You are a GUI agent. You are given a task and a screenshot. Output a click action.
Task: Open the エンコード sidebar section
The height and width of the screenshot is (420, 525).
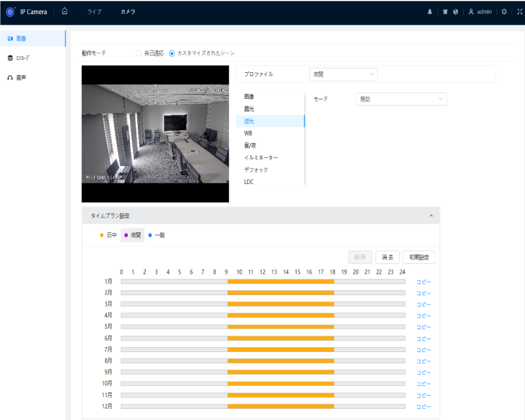pyautogui.click(x=22, y=58)
